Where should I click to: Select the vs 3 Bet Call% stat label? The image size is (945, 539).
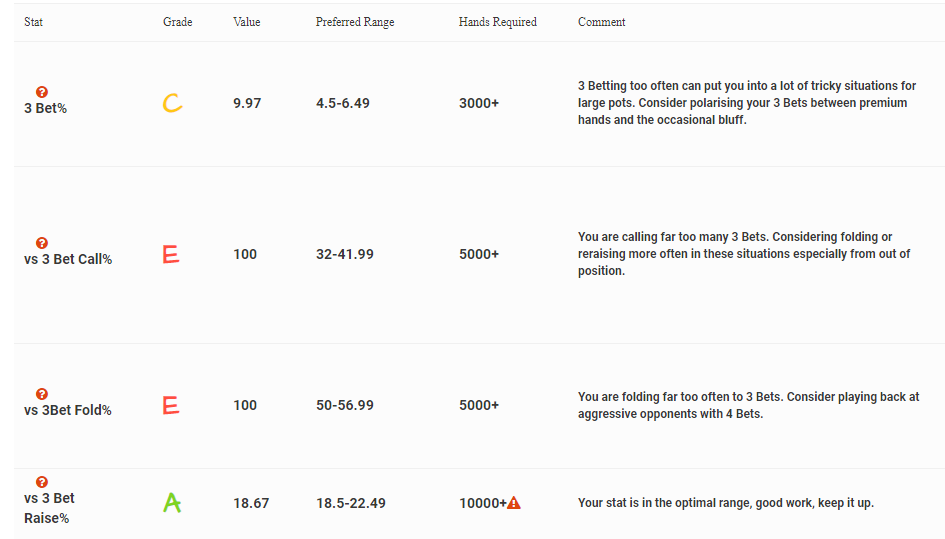[68, 259]
